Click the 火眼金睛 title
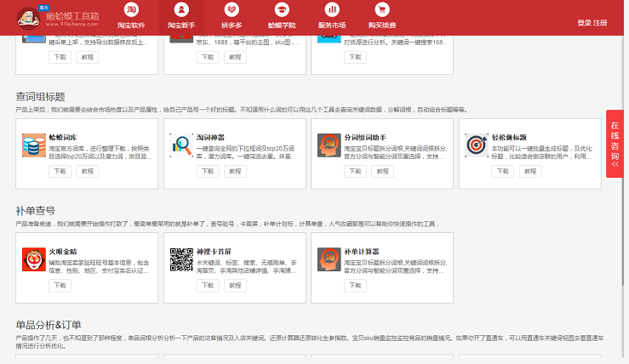Image resolution: width=629 pixels, height=364 pixels. click(63, 252)
